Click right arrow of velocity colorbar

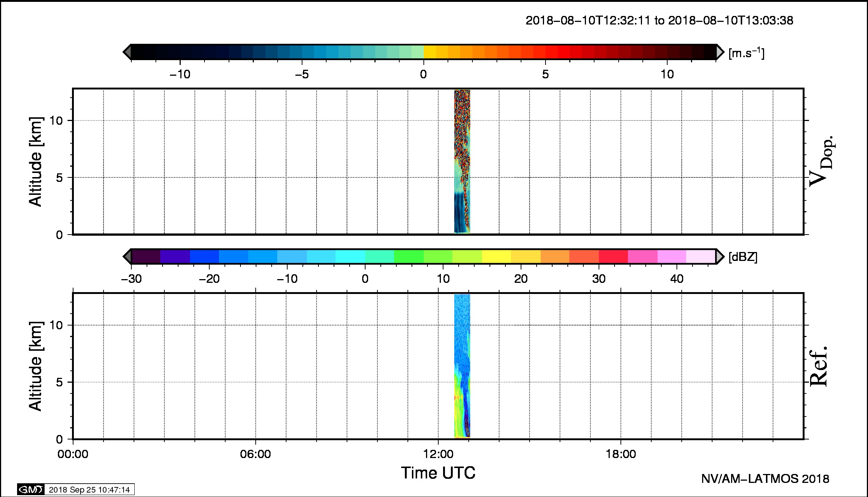pos(720,52)
